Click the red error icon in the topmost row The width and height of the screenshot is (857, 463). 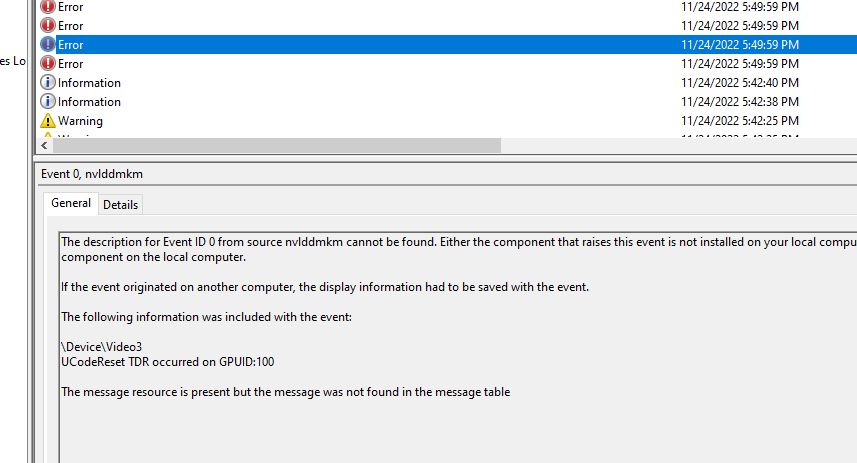48,7
